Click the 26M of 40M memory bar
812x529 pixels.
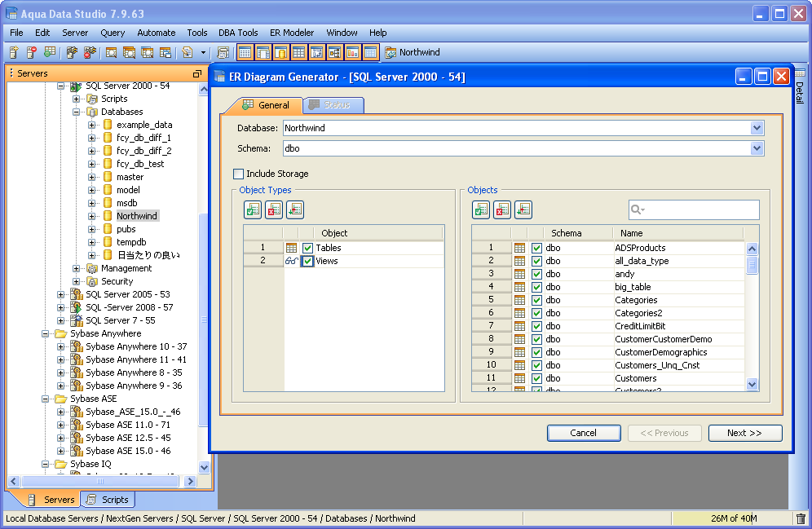point(732,518)
